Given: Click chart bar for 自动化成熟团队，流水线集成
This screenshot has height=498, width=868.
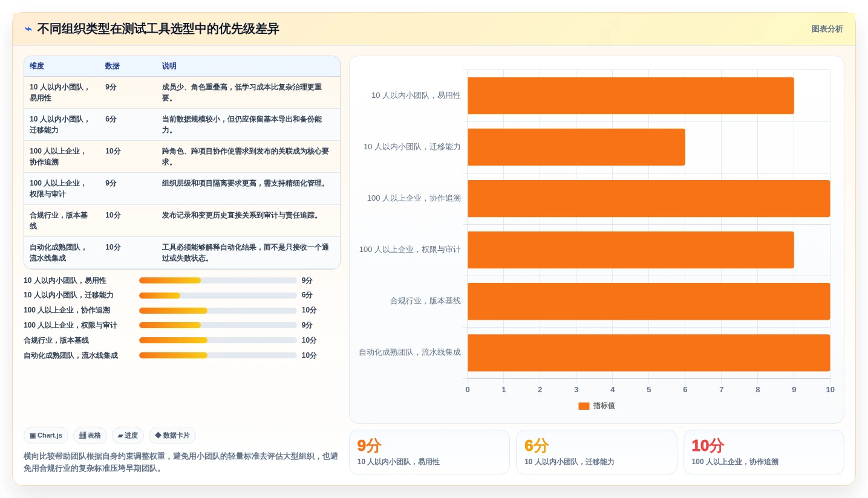Looking at the screenshot, I should pos(648,352).
